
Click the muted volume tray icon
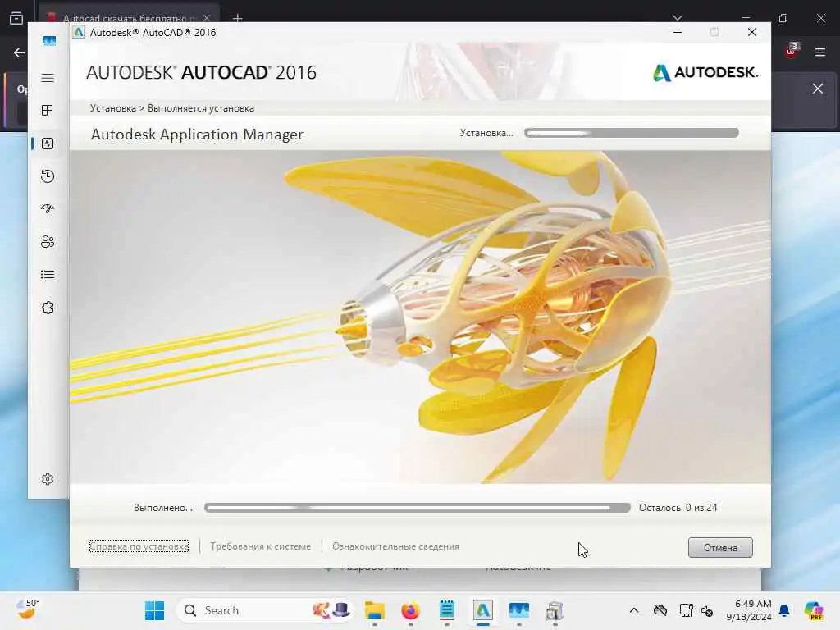pyautogui.click(x=706, y=610)
